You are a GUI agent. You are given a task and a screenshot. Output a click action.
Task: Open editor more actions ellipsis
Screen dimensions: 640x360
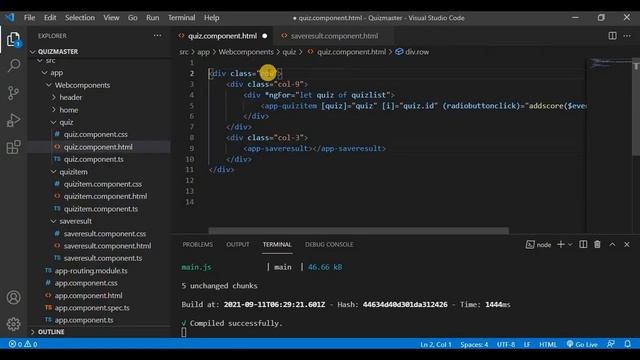tap(627, 36)
